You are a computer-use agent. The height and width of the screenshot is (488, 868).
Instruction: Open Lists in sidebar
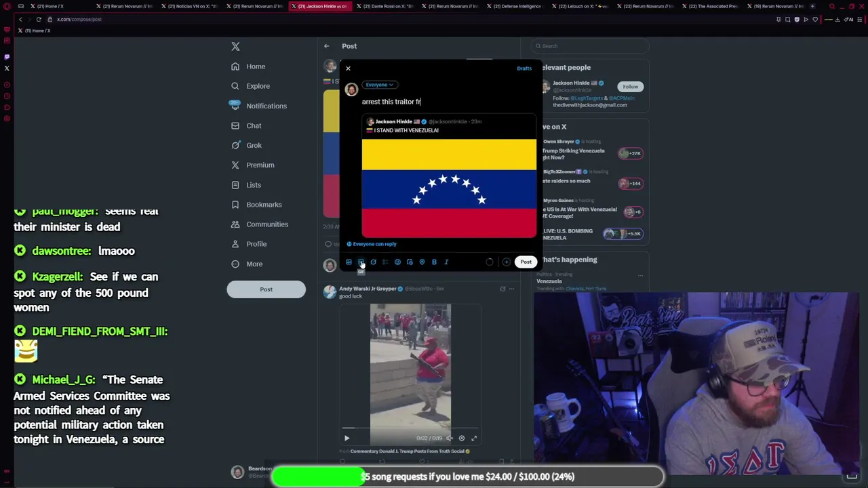[246, 184]
